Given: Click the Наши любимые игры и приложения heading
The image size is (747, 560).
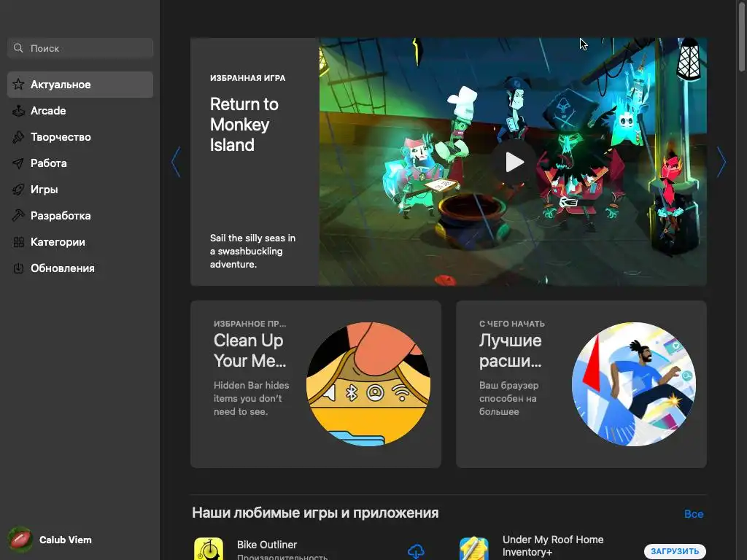Looking at the screenshot, I should [x=315, y=513].
